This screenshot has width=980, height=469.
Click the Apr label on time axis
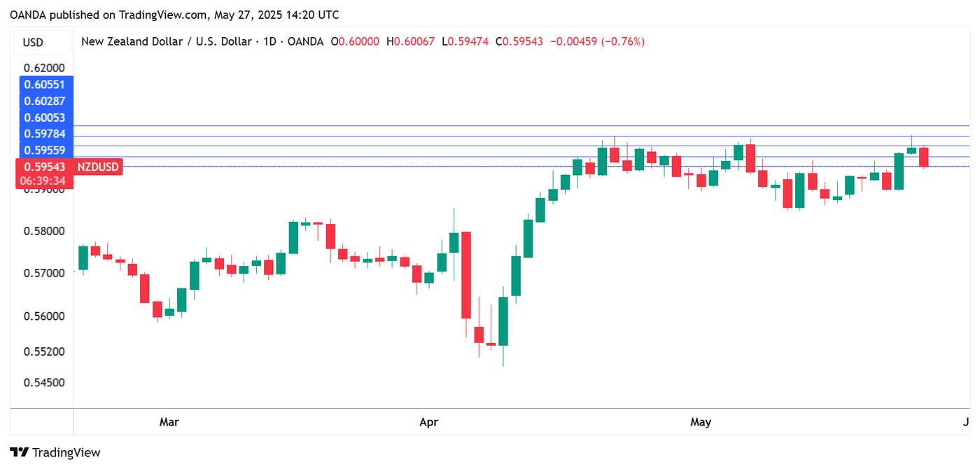pyautogui.click(x=428, y=421)
